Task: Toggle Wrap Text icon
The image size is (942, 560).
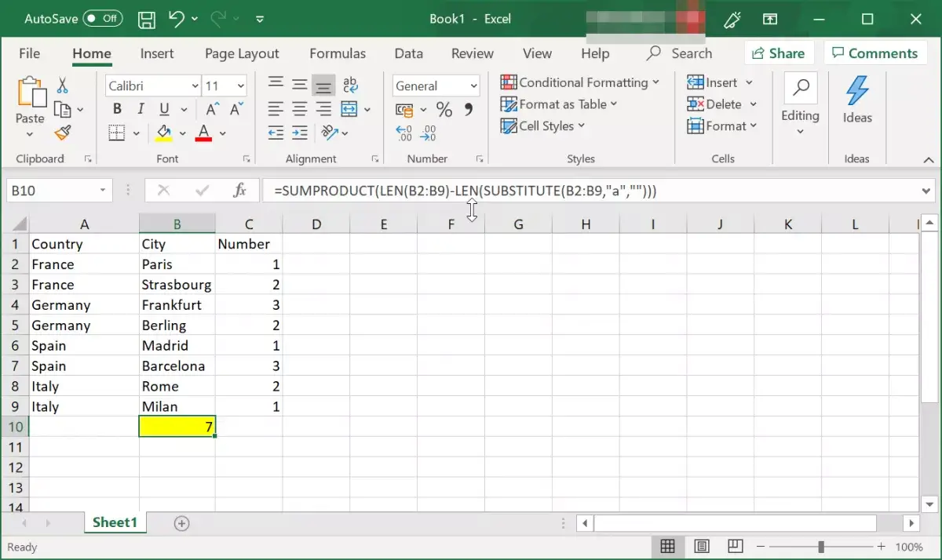Action: (350, 85)
